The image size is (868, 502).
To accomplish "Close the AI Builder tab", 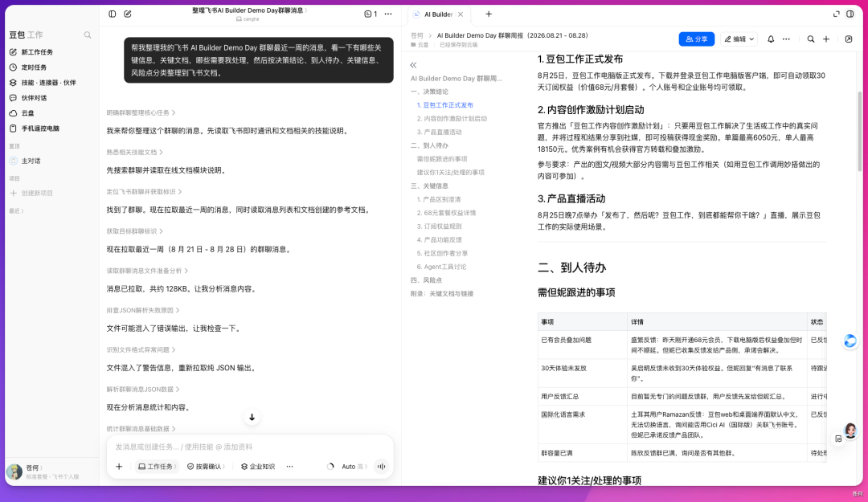I will coord(461,14).
